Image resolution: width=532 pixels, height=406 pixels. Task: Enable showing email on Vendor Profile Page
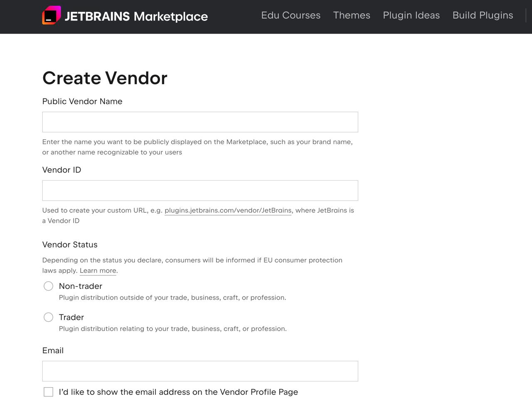pyautogui.click(x=49, y=392)
